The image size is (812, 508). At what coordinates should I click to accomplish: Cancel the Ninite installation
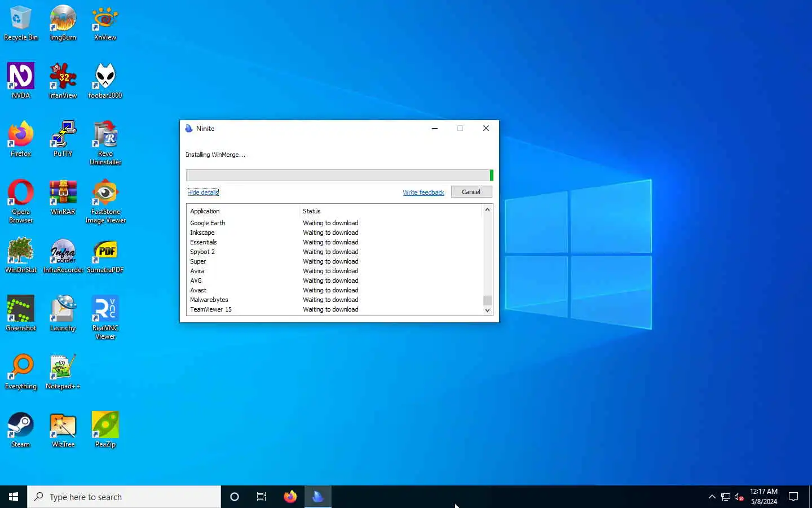coord(471,192)
